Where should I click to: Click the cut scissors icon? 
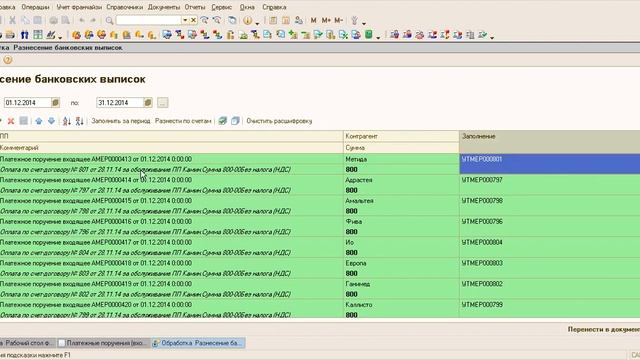(12, 20)
